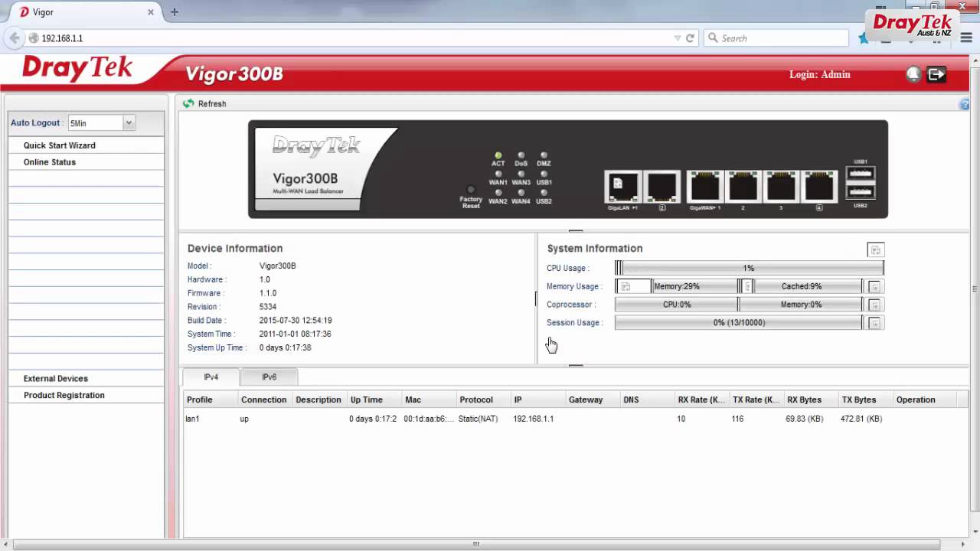Click the GigaWAN port 3 on router image
980x551 pixels.
781,186
